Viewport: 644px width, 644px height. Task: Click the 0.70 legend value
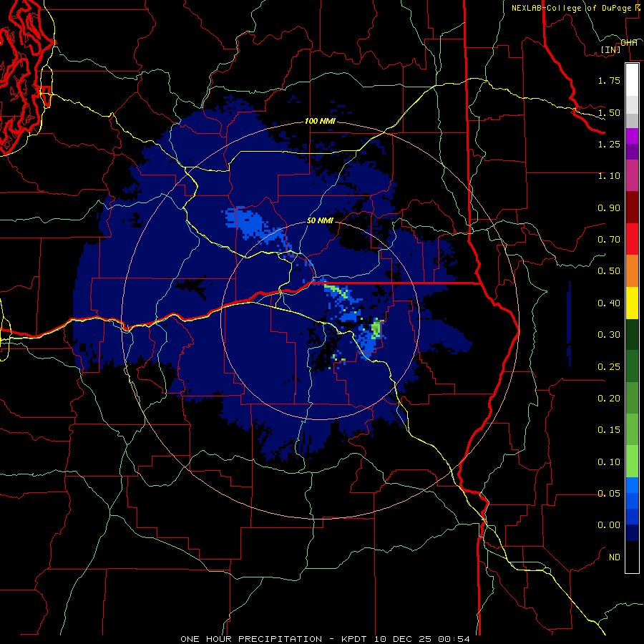(x=609, y=240)
